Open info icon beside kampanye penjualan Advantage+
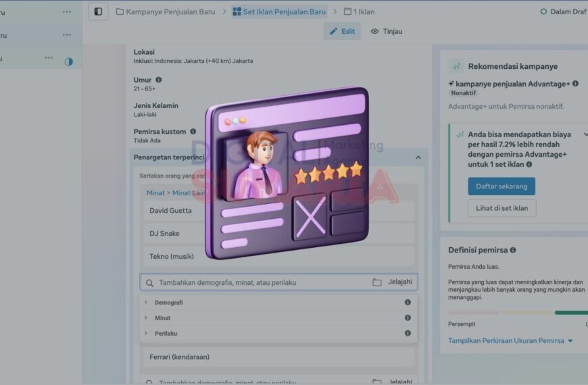 click(575, 84)
